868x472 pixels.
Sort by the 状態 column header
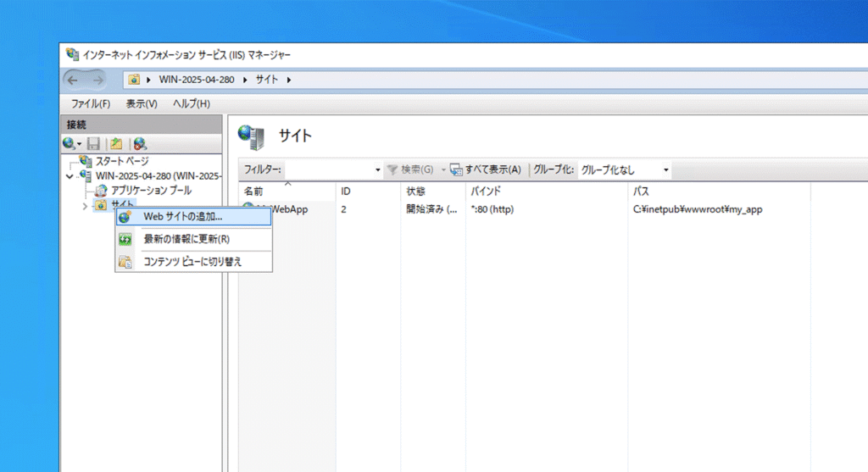pos(433,192)
